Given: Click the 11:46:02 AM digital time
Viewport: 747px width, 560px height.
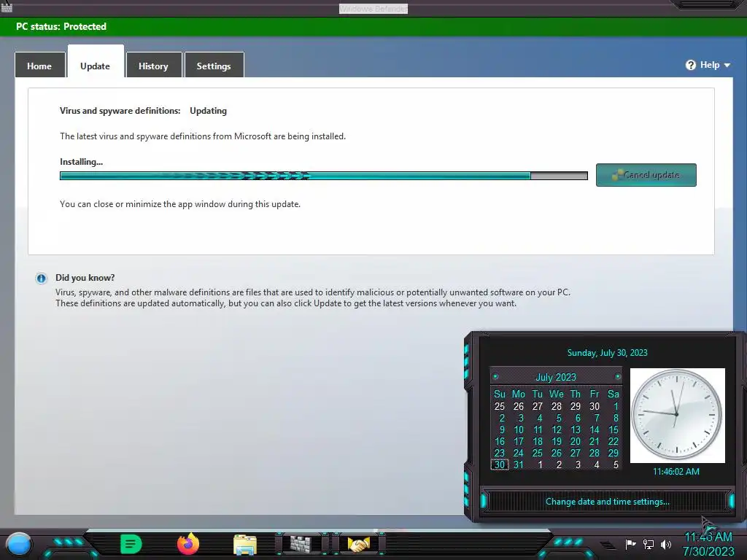Looking at the screenshot, I should pos(676,472).
